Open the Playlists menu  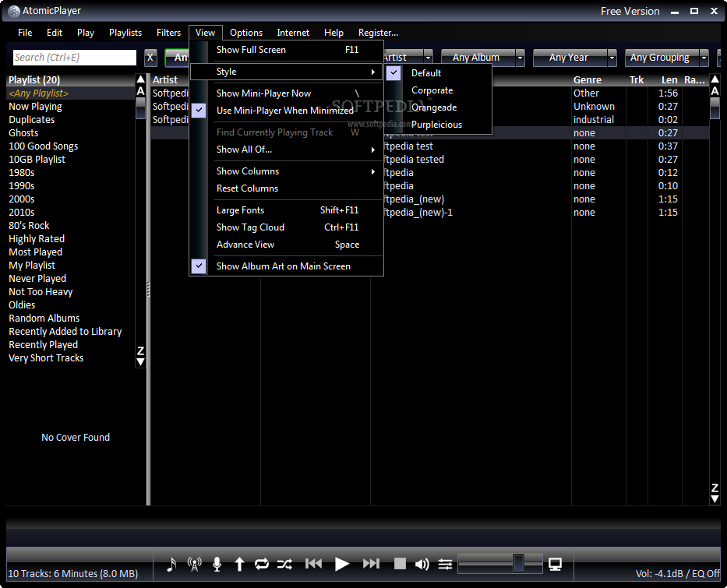125,33
